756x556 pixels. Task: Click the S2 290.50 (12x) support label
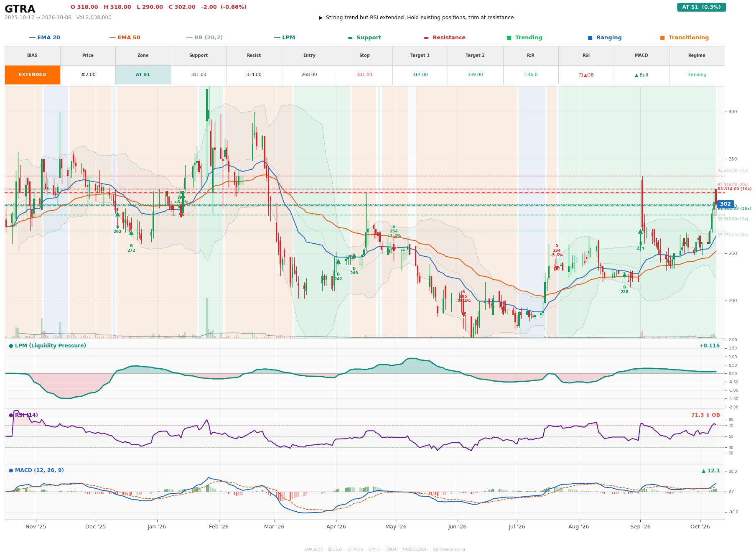733,219
